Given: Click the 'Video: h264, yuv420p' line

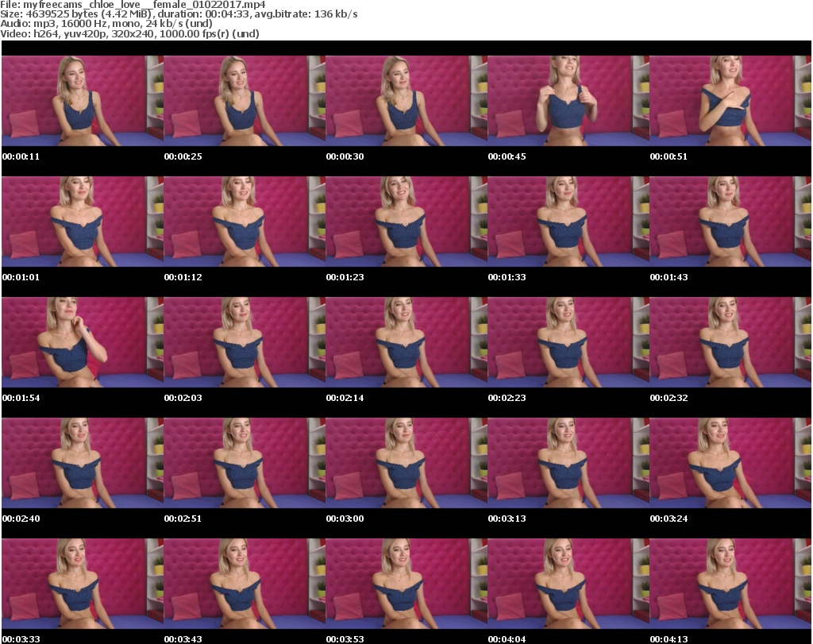Looking at the screenshot, I should (x=129, y=33).
